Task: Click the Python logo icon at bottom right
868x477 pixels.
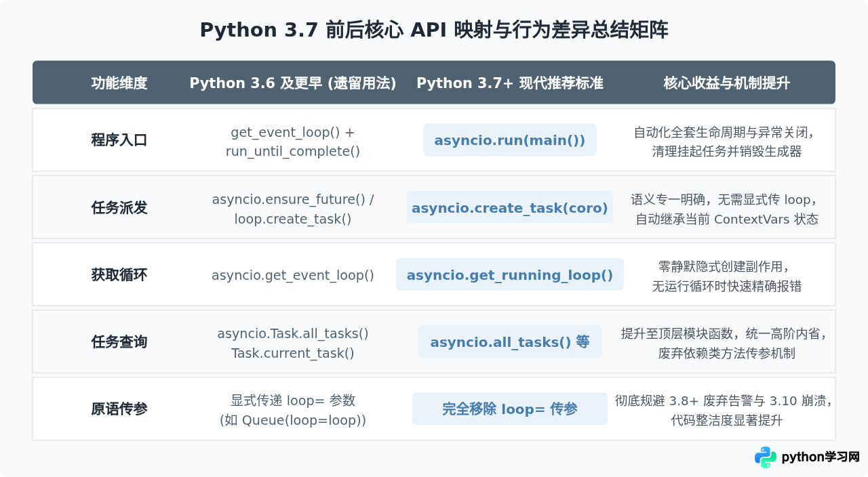Action: [766, 457]
